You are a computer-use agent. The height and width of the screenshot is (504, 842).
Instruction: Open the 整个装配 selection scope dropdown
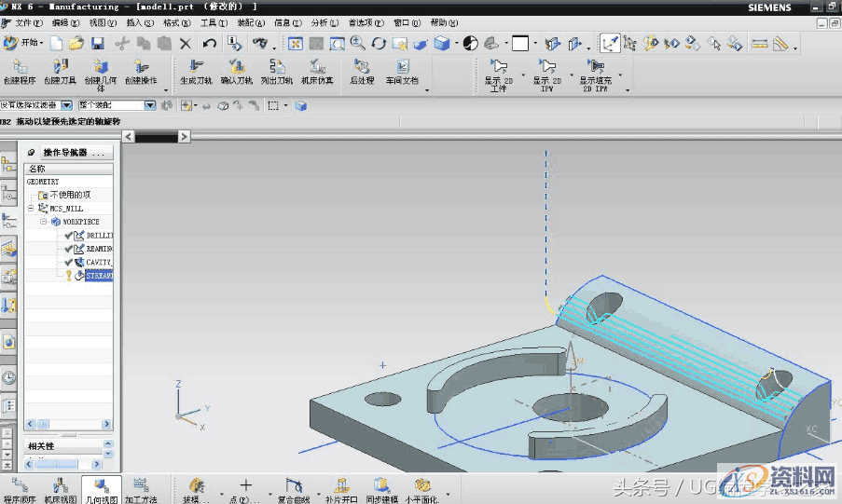149,106
